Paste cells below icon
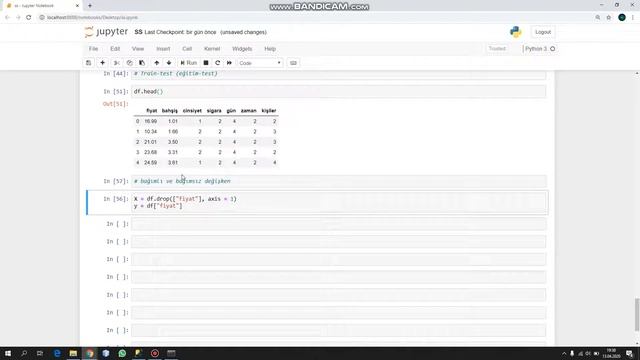 click(142, 63)
